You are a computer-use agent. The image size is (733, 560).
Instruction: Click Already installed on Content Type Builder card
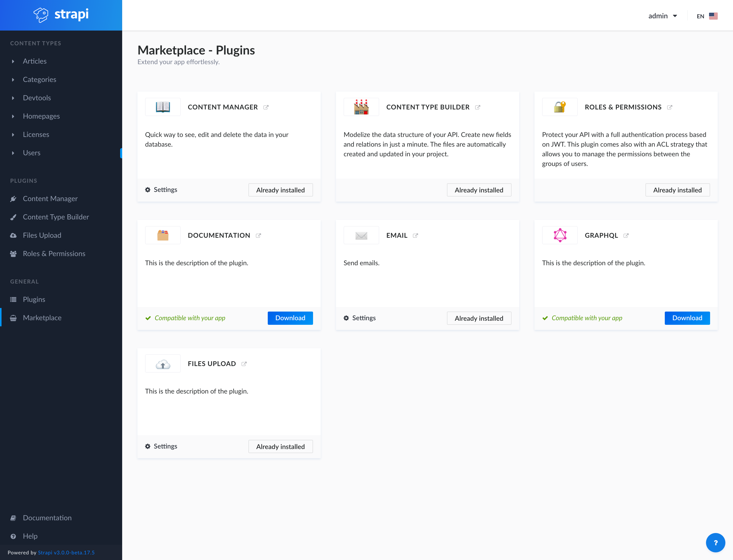479,190
